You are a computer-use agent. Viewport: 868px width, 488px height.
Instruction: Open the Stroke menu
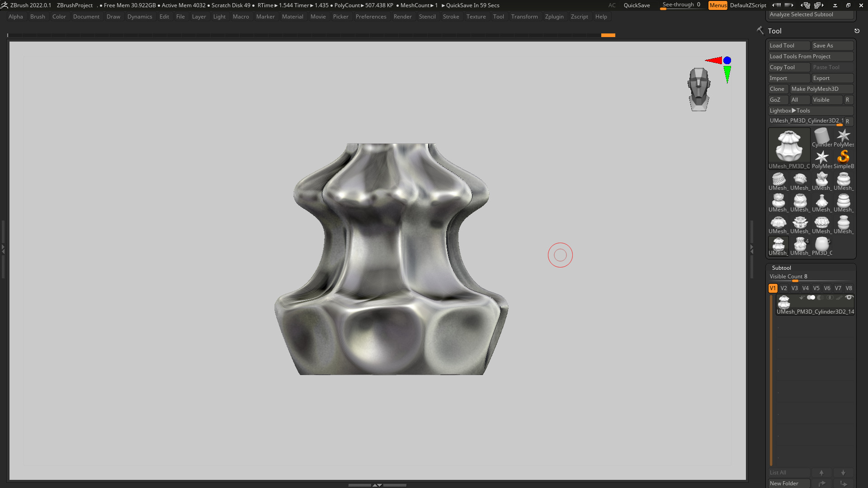451,17
